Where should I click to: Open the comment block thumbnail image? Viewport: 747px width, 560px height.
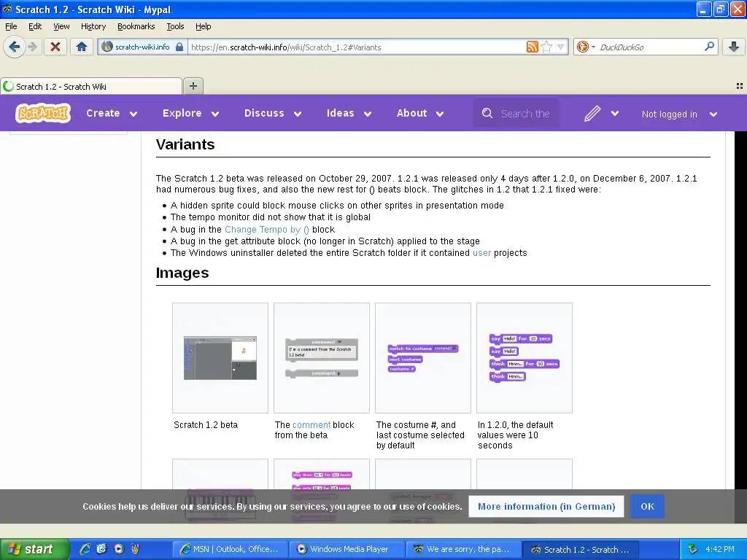click(322, 357)
